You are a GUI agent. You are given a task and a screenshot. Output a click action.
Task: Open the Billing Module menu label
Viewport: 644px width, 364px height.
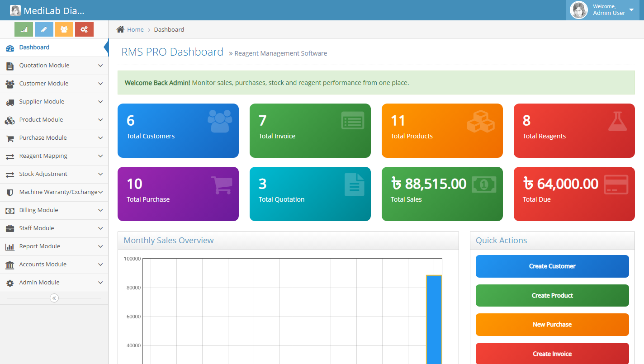point(38,210)
